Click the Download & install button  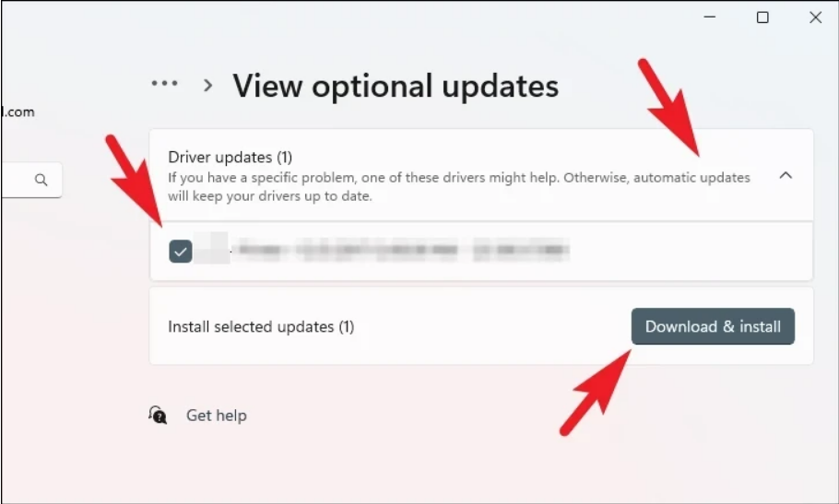[x=713, y=326]
